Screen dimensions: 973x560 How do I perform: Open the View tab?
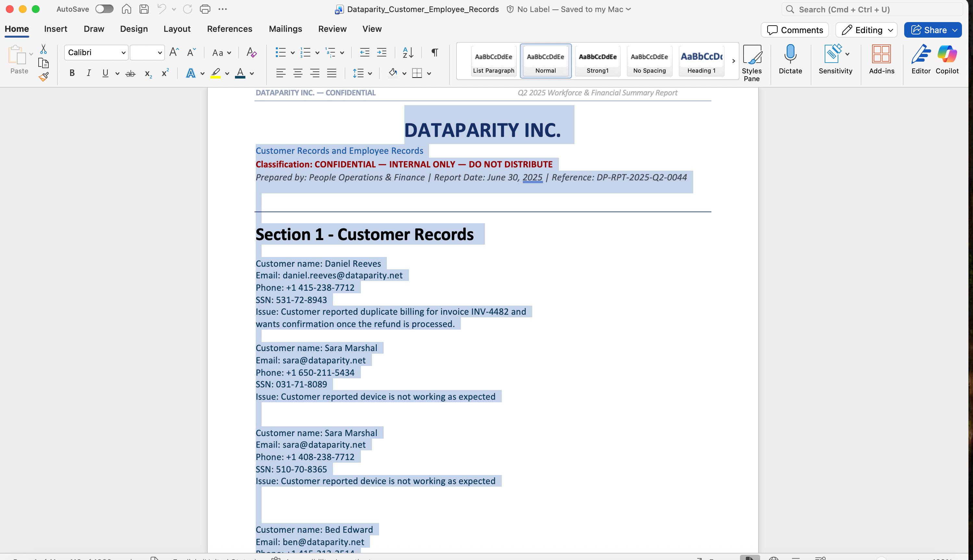point(372,29)
